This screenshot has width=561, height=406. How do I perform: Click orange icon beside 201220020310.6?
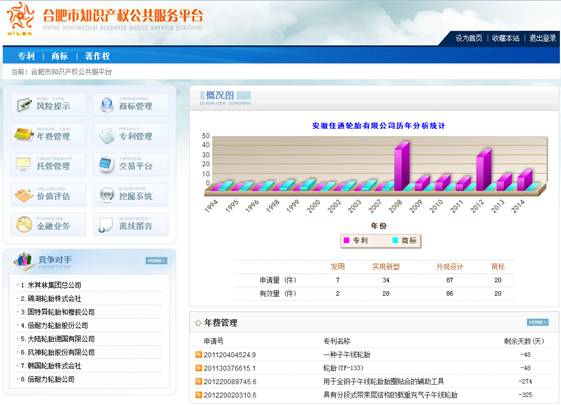(x=199, y=395)
